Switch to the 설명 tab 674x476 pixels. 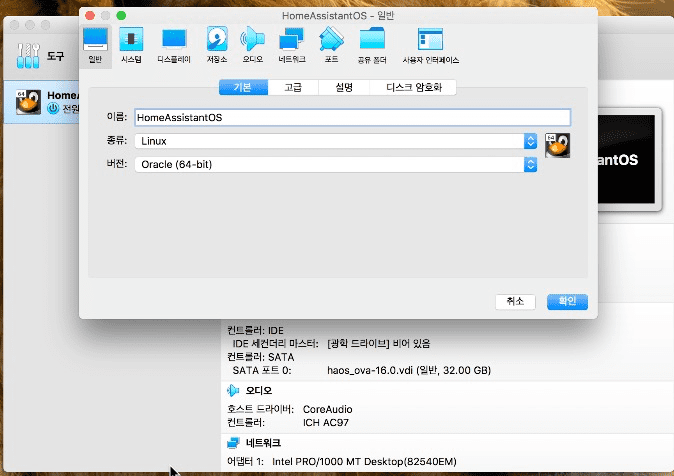point(344,87)
